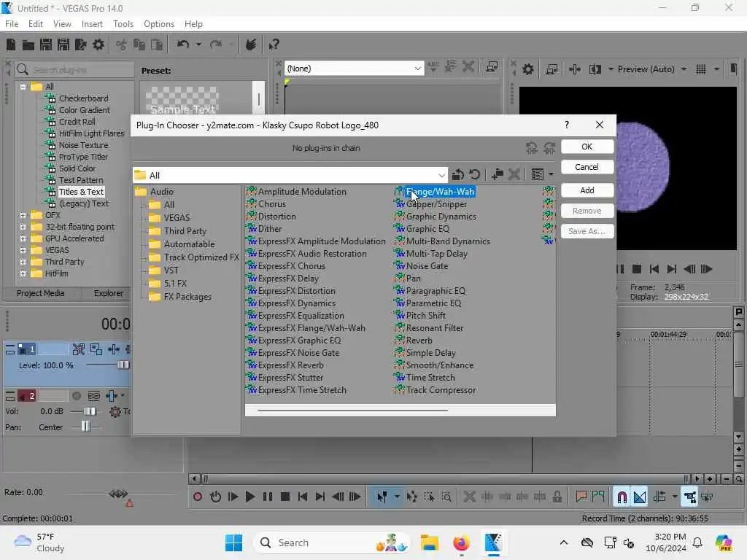Toggle Lock Envelopes to Events icon

pos(689,497)
